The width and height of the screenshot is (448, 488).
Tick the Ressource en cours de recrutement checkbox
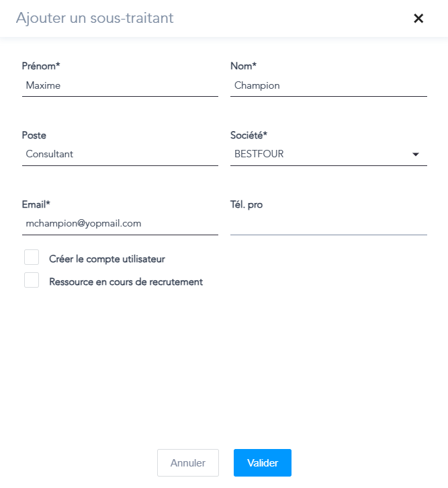point(32,280)
